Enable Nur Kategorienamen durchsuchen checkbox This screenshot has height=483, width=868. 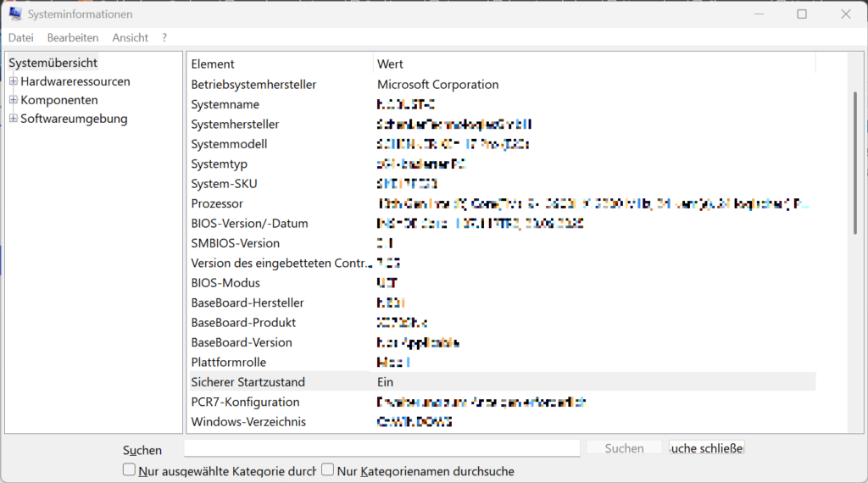tap(328, 469)
